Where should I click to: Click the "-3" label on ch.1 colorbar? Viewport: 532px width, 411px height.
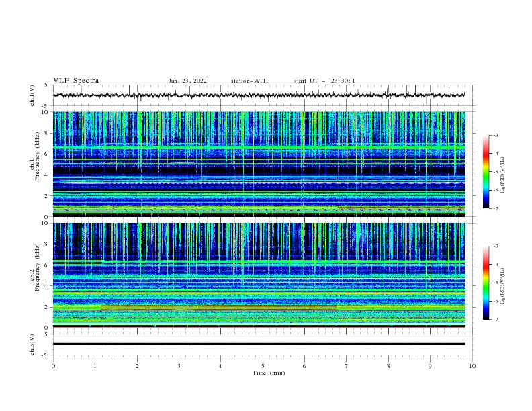(x=496, y=135)
